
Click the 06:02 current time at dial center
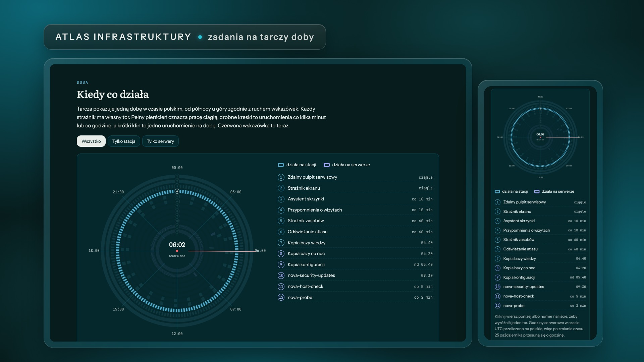177,245
